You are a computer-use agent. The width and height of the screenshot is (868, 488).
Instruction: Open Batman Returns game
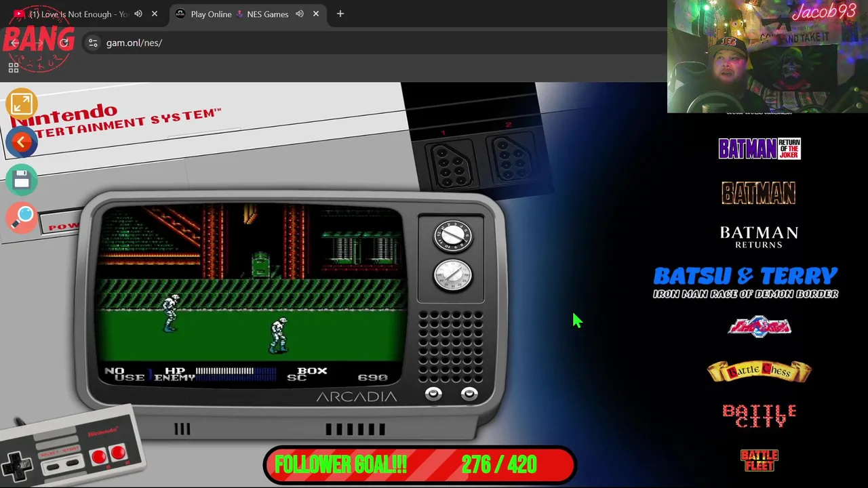[759, 237]
